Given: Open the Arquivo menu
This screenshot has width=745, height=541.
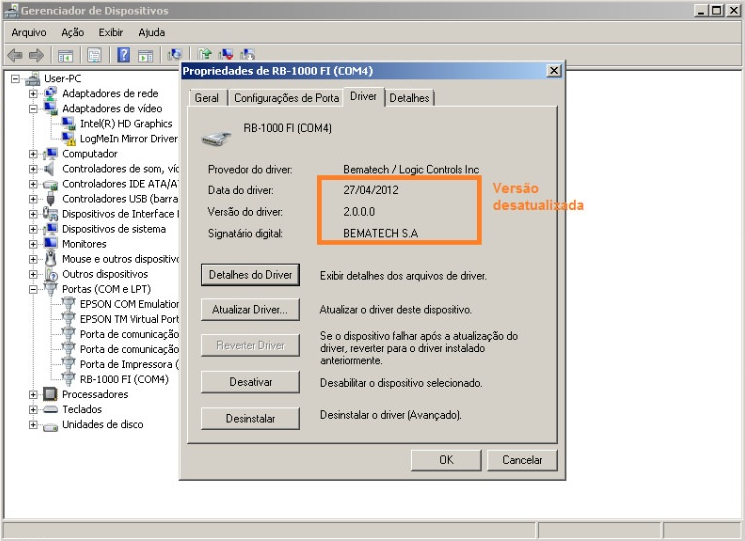Looking at the screenshot, I should click(29, 32).
